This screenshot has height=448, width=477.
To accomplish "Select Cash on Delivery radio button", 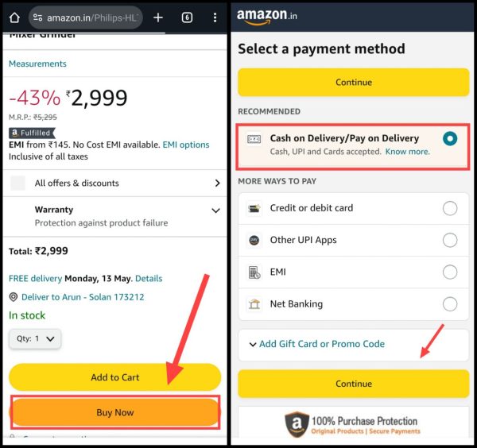I will pos(450,139).
